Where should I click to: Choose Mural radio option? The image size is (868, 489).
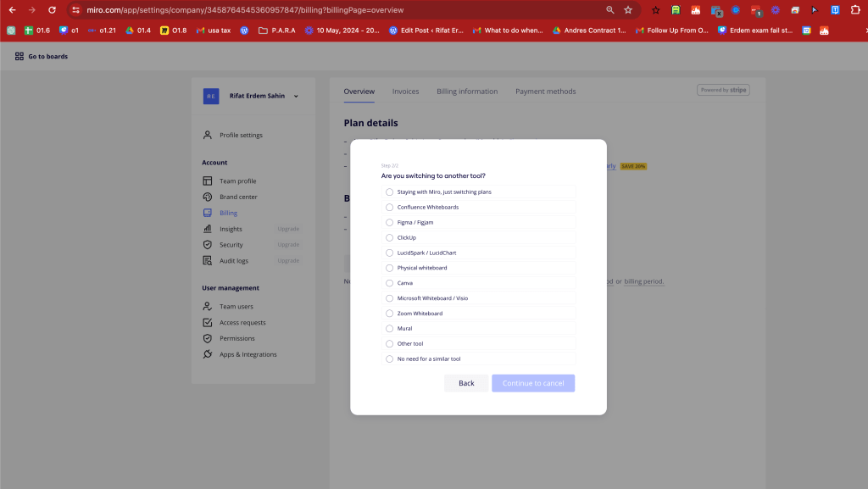pos(389,329)
